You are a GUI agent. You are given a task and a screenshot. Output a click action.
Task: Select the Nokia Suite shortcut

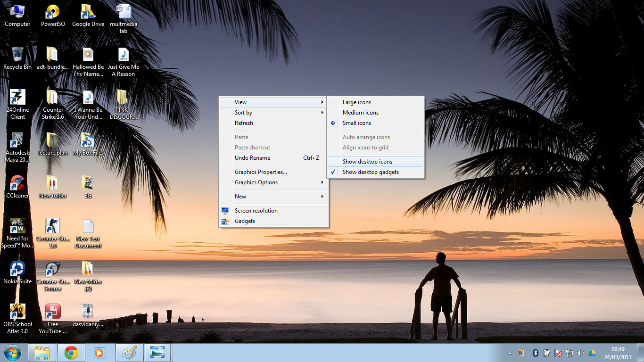tap(17, 273)
